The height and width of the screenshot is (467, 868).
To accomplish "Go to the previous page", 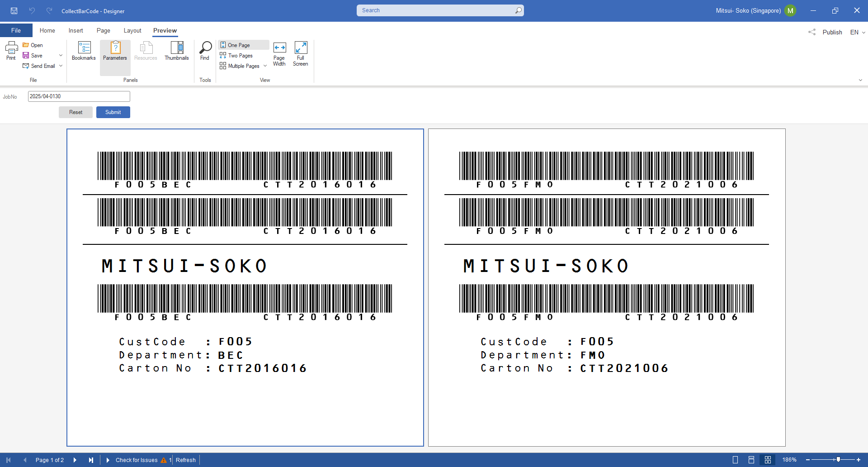I will tap(25, 460).
